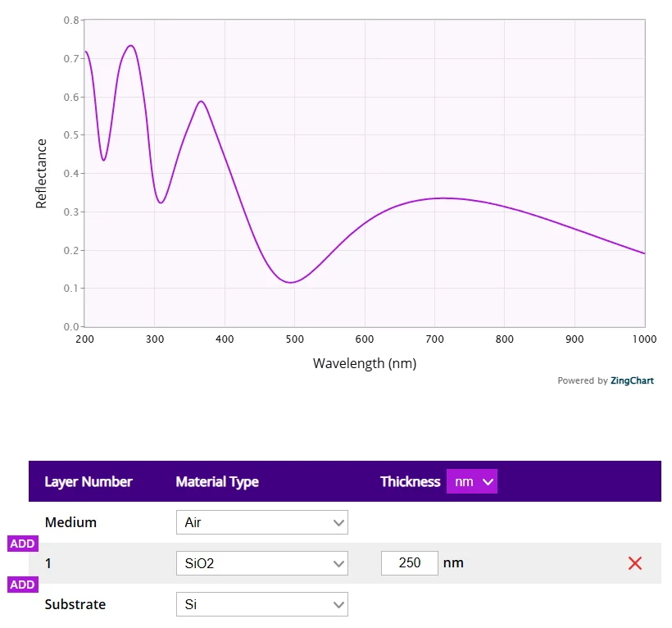The image size is (672, 628).
Task: Click the Wavelength (nm) axis title
Action: [x=365, y=363]
